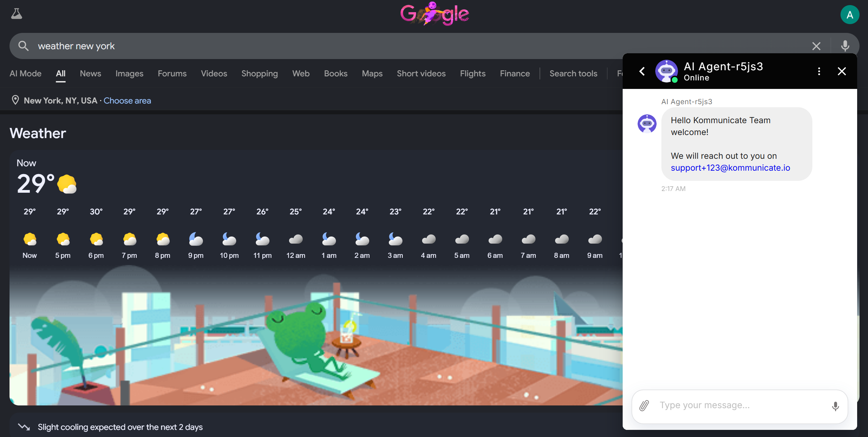Open the Images tab
Viewport: 868px width, 437px height.
[x=129, y=74]
